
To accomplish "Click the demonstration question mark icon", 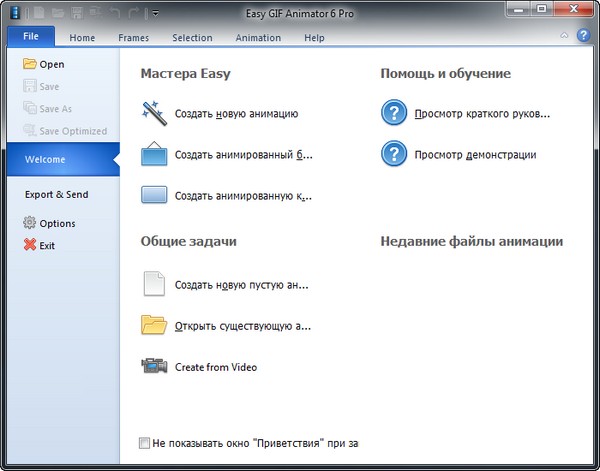I will click(x=394, y=155).
